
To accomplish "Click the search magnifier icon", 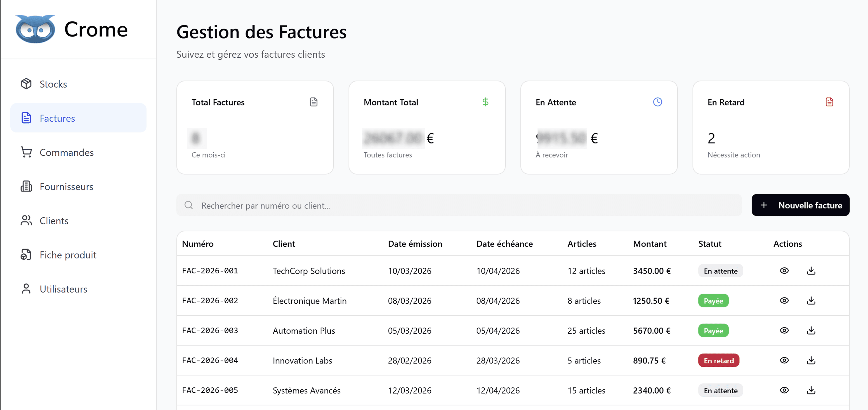I will 189,205.
